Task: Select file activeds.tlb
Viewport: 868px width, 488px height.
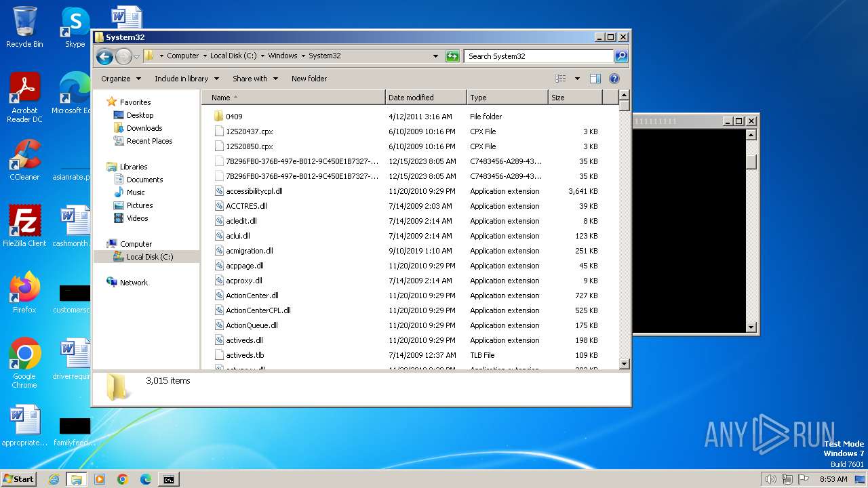Action: [245, 355]
